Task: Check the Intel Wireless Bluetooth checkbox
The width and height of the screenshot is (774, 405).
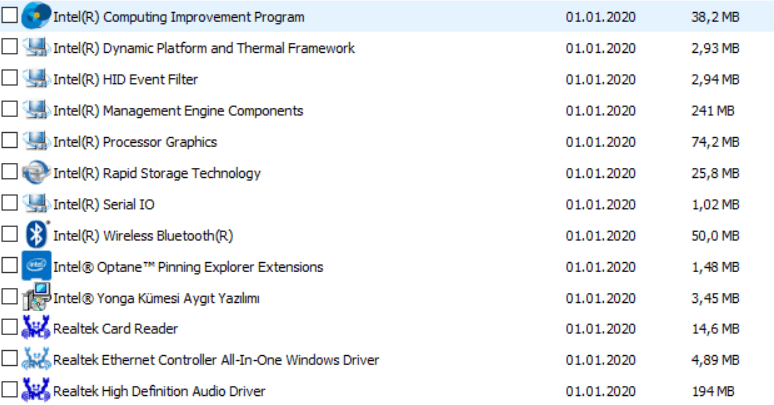Action: 9,234
